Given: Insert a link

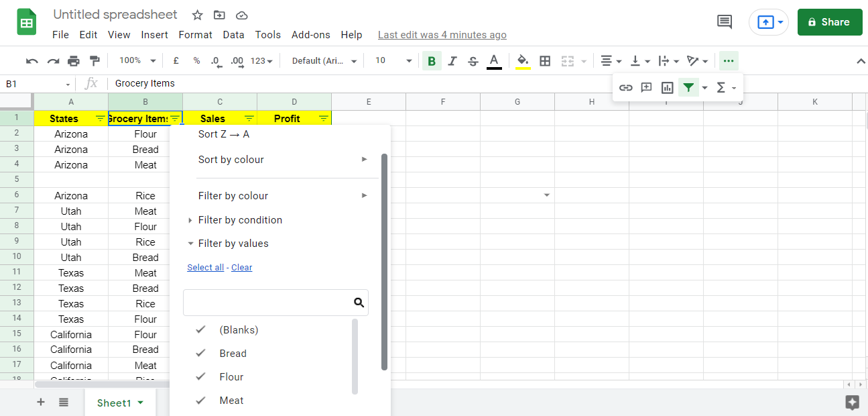Looking at the screenshot, I should coord(625,87).
